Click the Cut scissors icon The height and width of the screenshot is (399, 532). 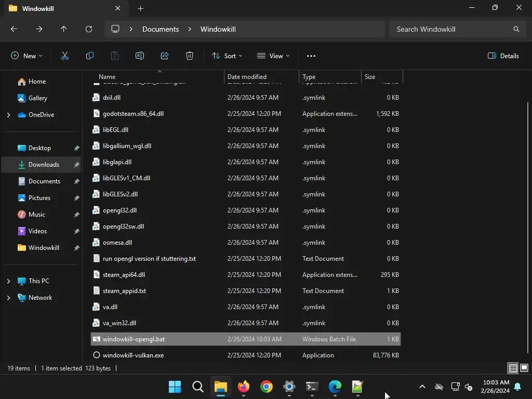click(65, 56)
